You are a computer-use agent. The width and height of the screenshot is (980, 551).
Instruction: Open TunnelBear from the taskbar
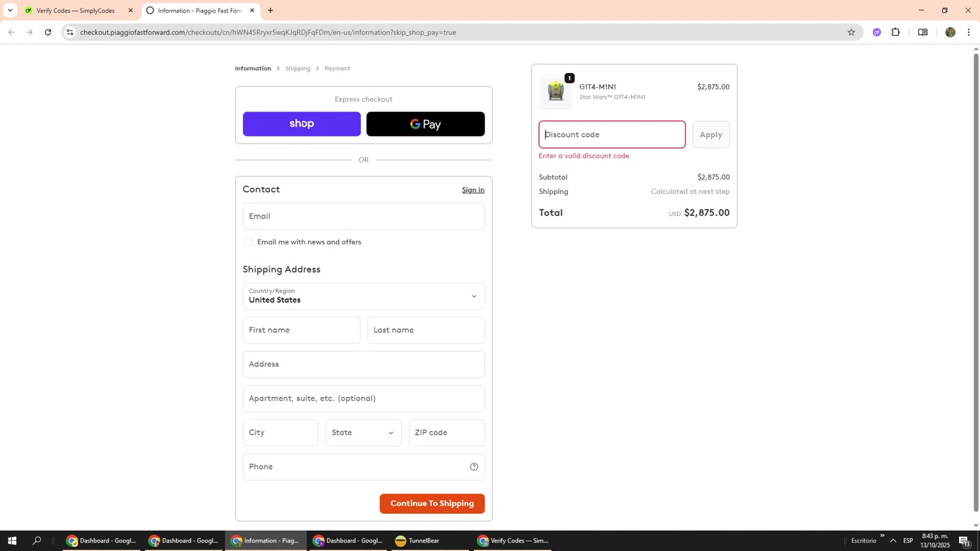[430, 541]
